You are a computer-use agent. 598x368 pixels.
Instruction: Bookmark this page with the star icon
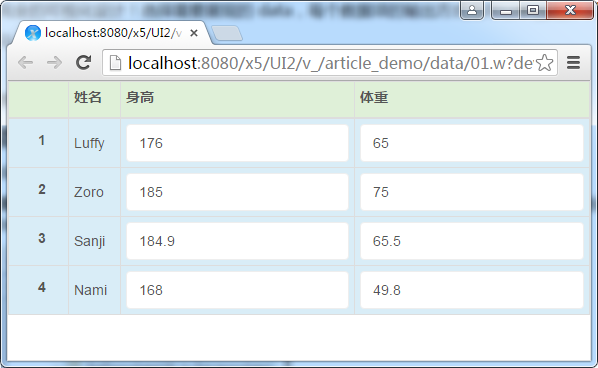[x=545, y=63]
